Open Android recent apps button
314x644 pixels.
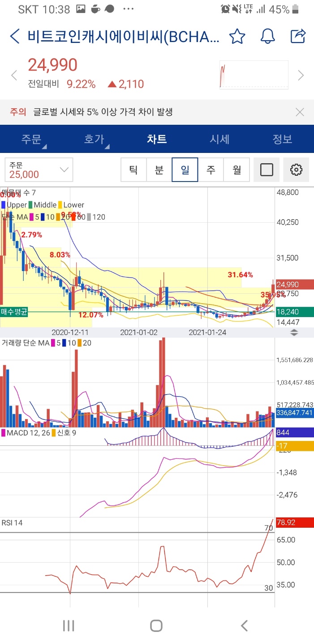coord(68,625)
